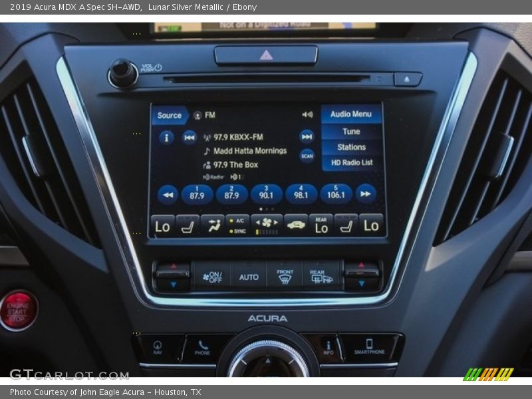The width and height of the screenshot is (532, 399).
Task: Tap the rewind arrows before preset 1
Action: click(x=168, y=194)
